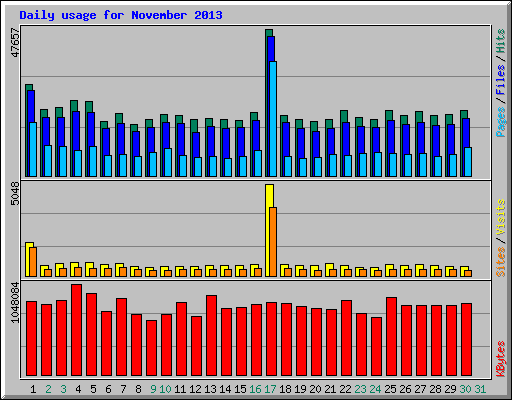Select green day number 31 on the x-axis

click(480, 389)
